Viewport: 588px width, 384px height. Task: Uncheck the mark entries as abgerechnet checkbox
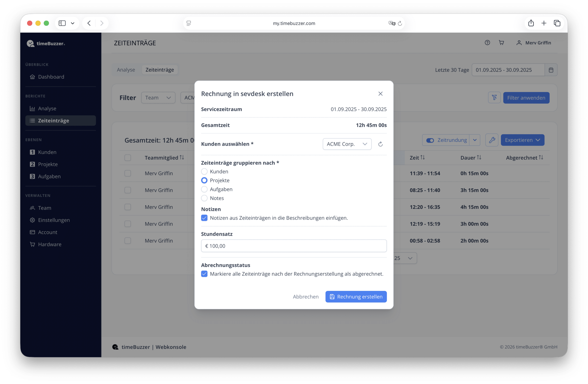[204, 274]
